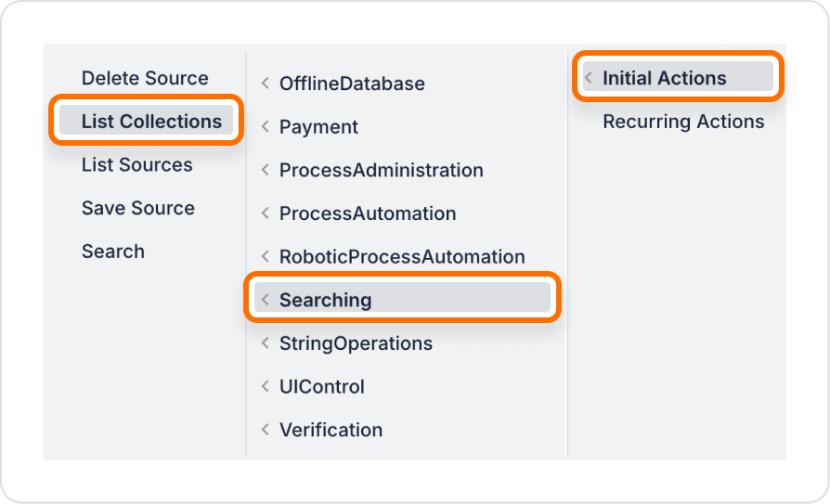Click the arrow icon next to Verification

[266, 430]
